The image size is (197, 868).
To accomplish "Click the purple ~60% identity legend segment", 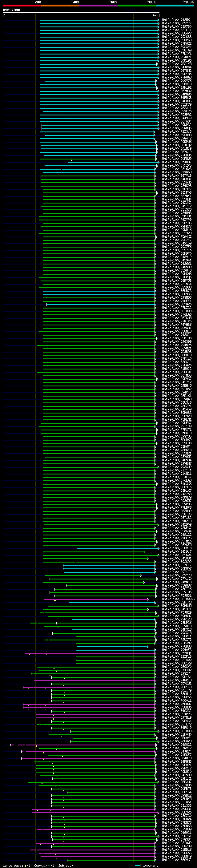I will [x=99, y=6].
